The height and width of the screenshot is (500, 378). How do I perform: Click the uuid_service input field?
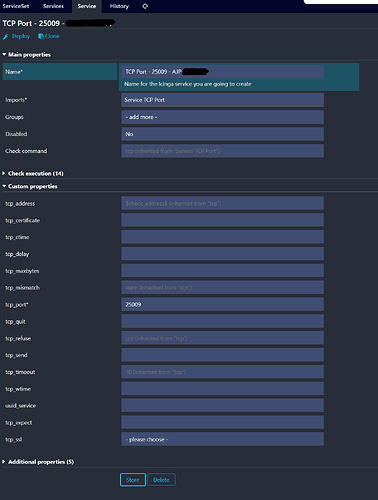point(222,406)
